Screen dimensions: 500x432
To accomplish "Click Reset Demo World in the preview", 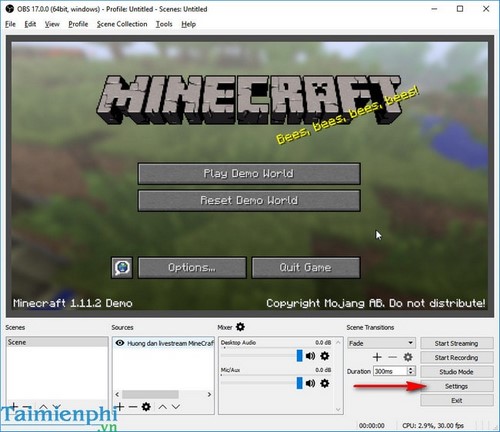I will (249, 200).
